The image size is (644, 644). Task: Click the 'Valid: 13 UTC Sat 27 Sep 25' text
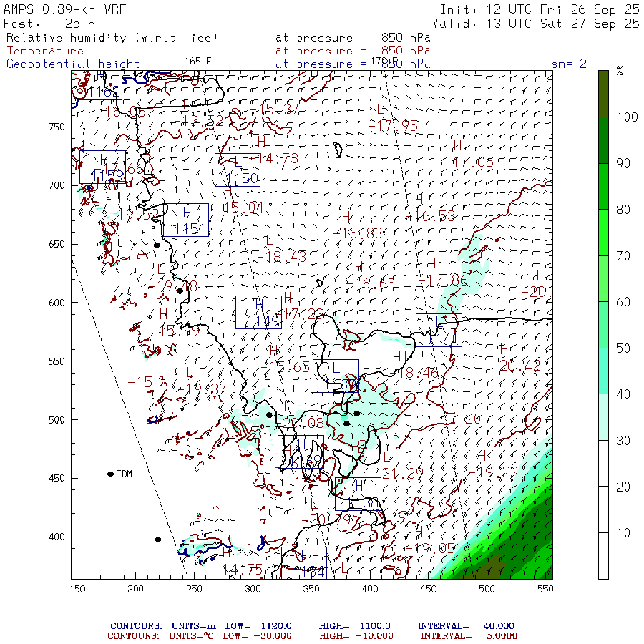click(x=535, y=24)
